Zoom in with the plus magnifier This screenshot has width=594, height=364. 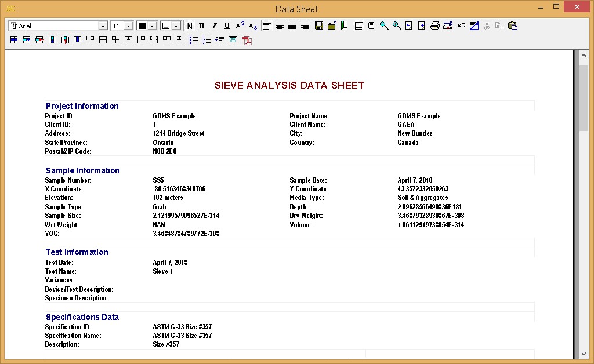(397, 26)
